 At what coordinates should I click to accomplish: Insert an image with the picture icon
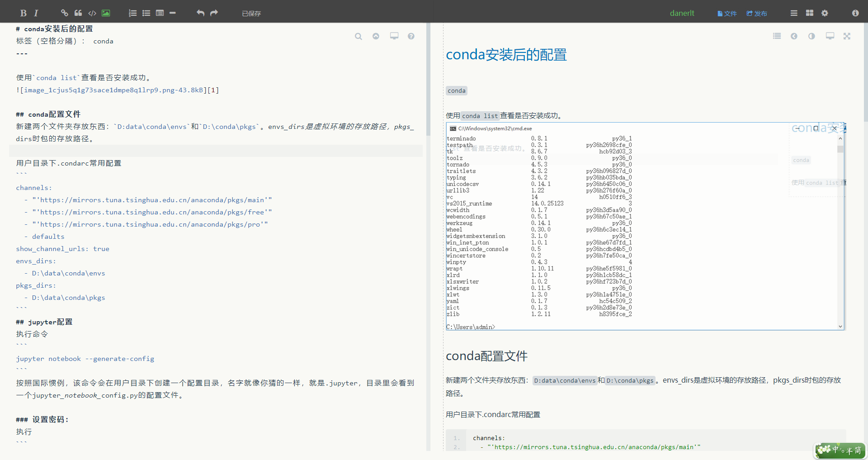coord(106,13)
